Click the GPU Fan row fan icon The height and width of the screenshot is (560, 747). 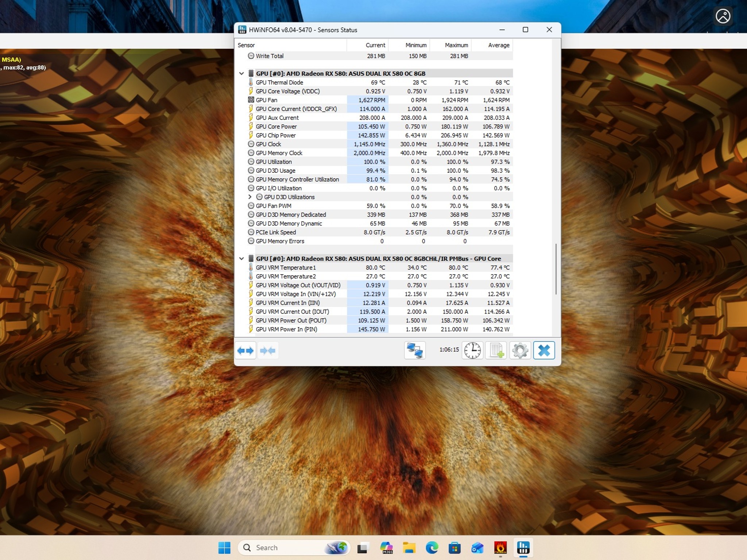(x=251, y=100)
